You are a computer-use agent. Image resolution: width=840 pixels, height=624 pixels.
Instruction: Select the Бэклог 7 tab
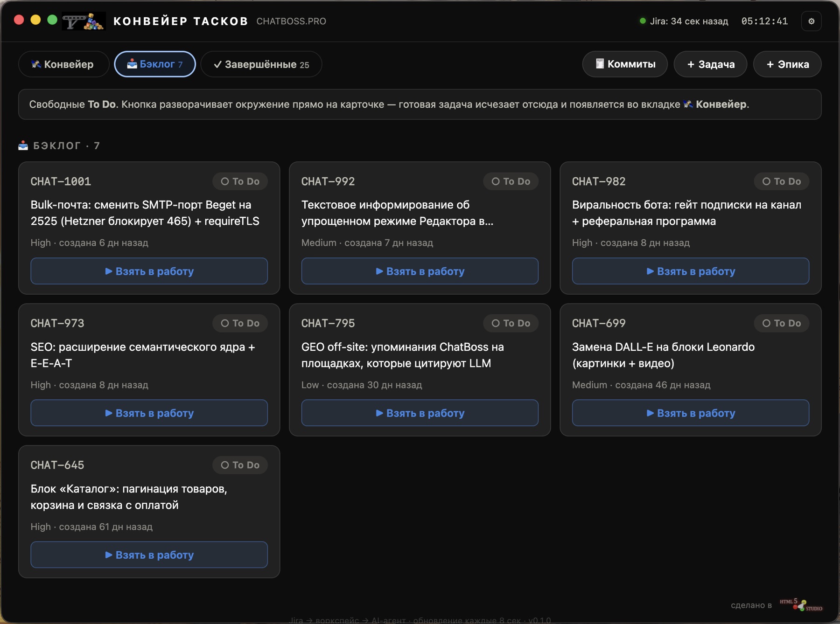tap(155, 64)
